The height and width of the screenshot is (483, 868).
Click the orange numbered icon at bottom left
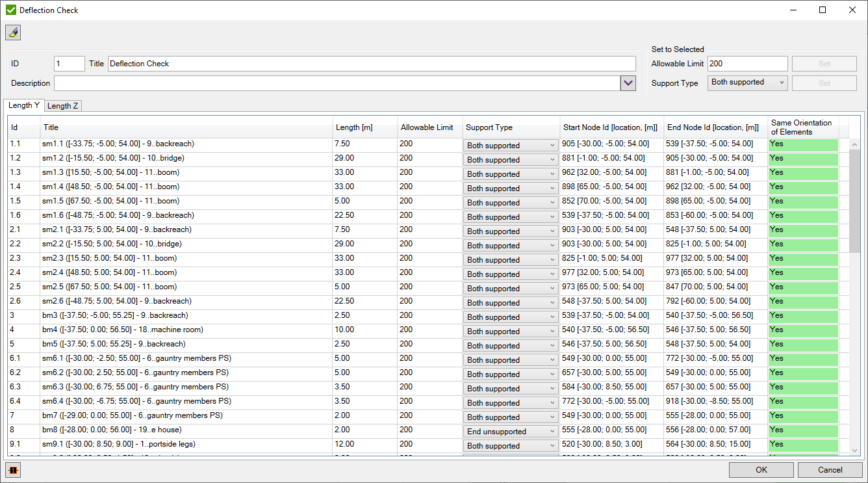click(x=13, y=470)
